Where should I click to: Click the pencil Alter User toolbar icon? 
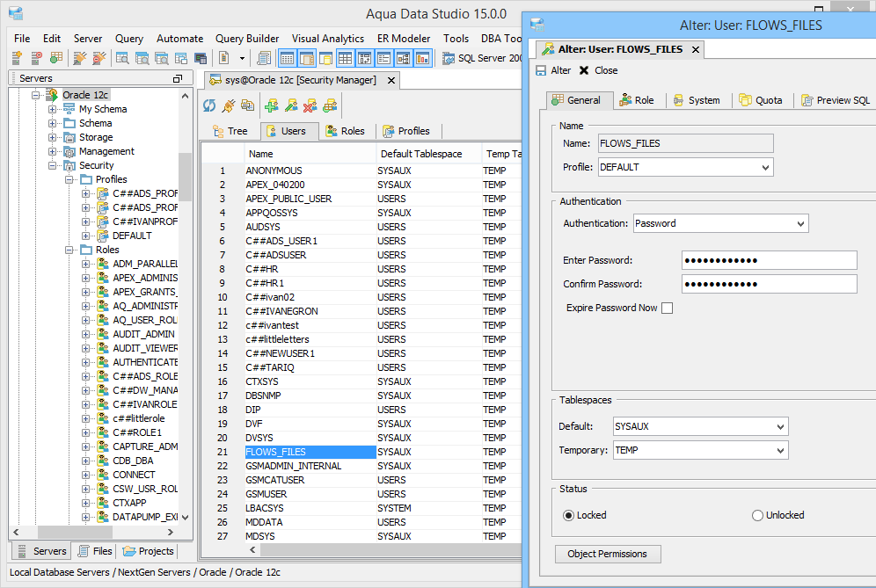[290, 105]
